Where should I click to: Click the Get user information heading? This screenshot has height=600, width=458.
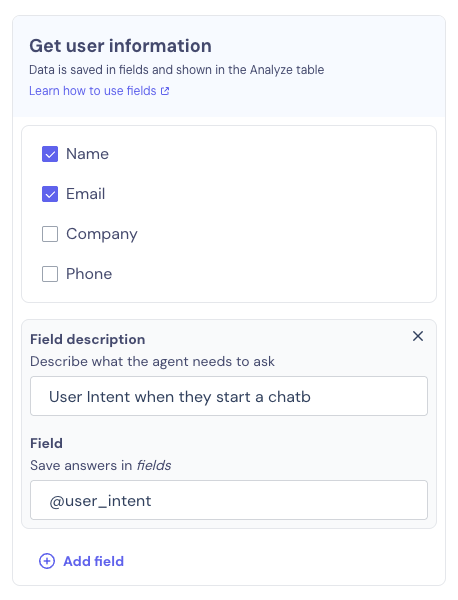[121, 46]
